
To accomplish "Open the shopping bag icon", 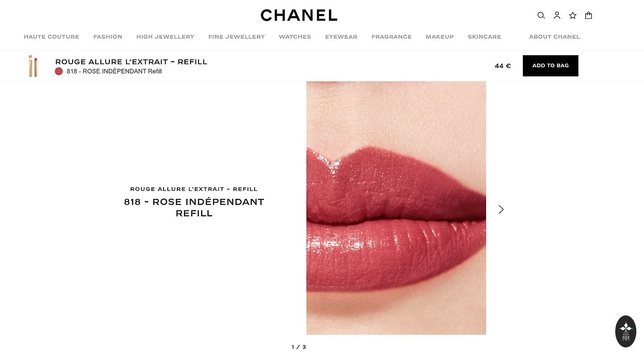I will click(588, 16).
